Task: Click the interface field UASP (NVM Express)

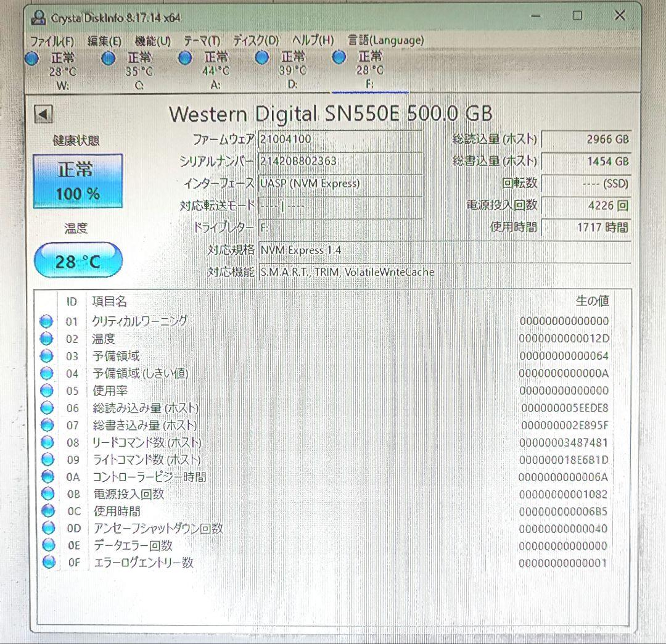Action: point(340,183)
